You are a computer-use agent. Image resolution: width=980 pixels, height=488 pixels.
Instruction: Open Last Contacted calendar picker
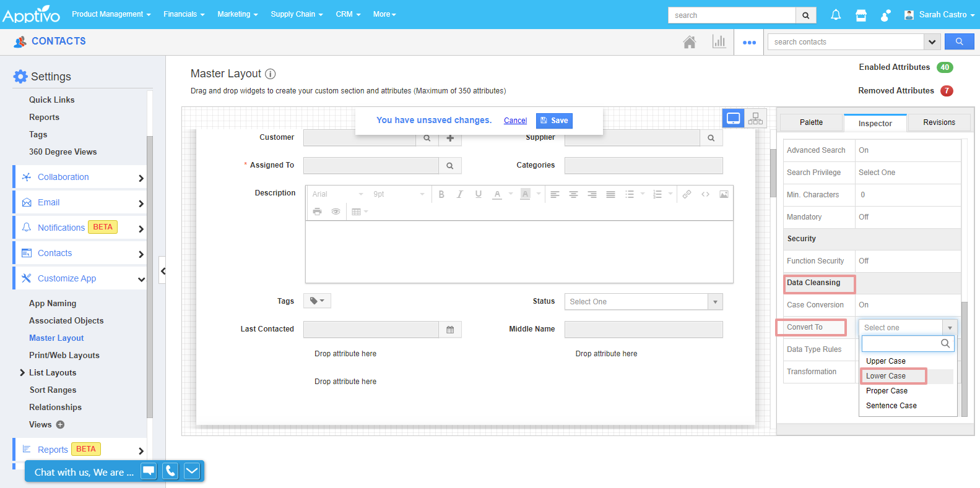tap(450, 330)
